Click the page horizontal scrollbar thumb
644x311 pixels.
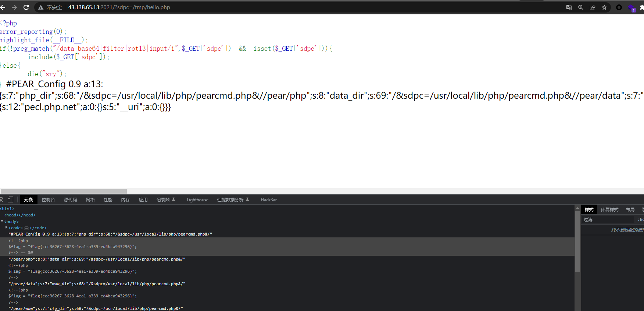[x=64, y=191]
